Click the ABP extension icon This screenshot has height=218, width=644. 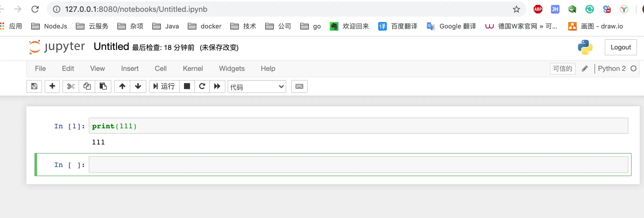[538, 9]
